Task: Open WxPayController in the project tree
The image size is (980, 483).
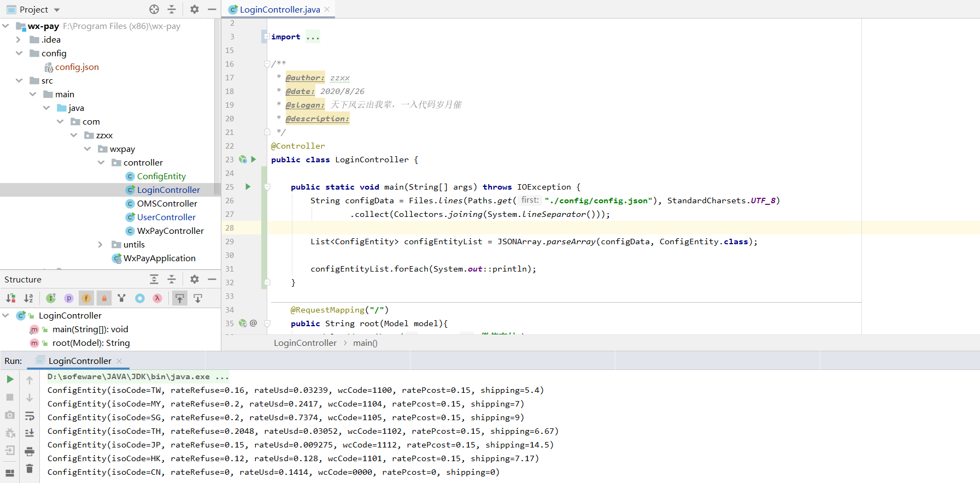Action: [x=170, y=231]
